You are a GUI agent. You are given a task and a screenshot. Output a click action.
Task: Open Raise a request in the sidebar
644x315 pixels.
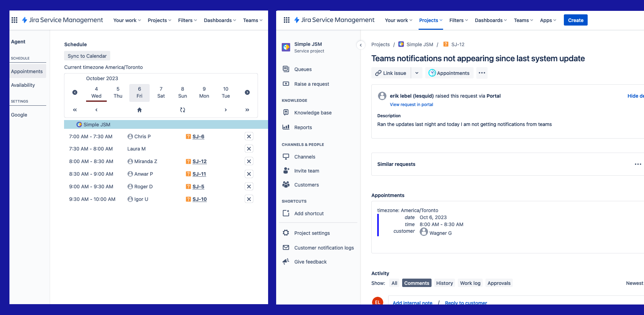312,84
